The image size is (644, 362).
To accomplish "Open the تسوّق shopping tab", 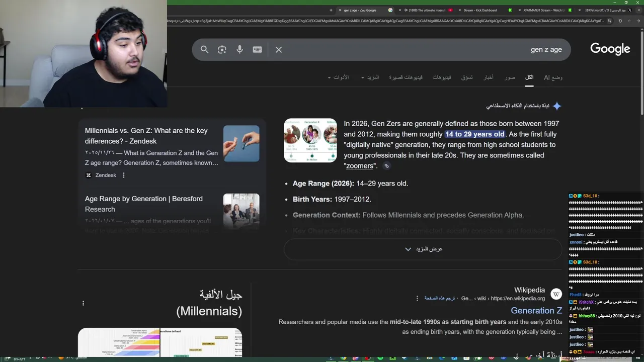I will coord(467,77).
